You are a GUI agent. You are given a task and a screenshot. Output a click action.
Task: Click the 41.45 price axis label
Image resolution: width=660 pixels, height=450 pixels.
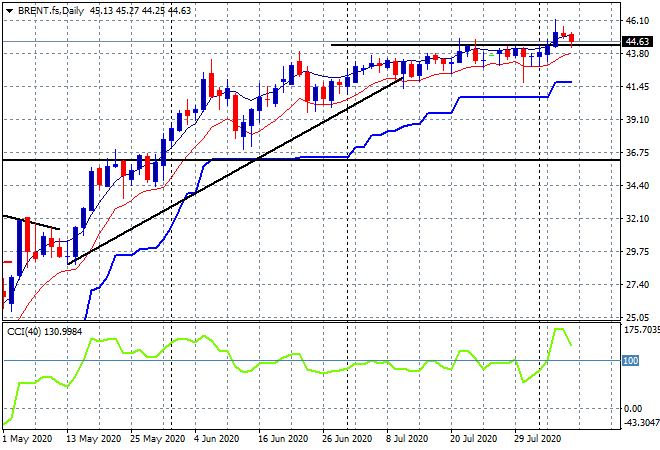pyautogui.click(x=637, y=87)
